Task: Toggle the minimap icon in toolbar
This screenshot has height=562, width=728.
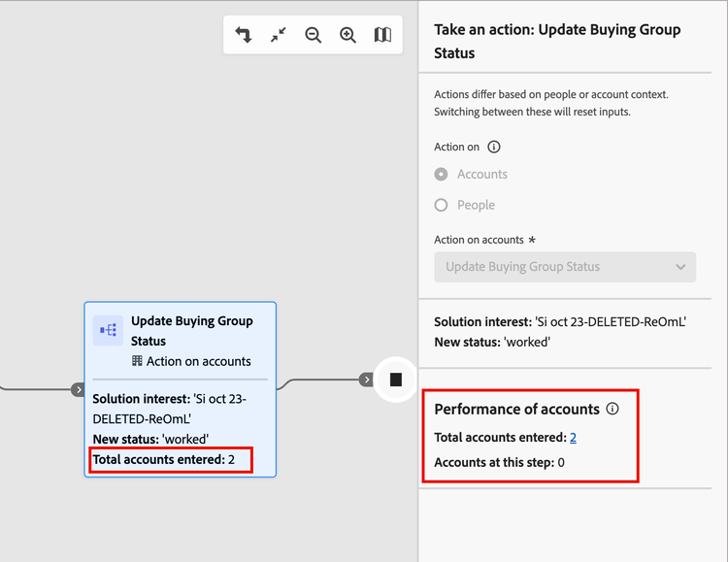Action: tap(382, 35)
